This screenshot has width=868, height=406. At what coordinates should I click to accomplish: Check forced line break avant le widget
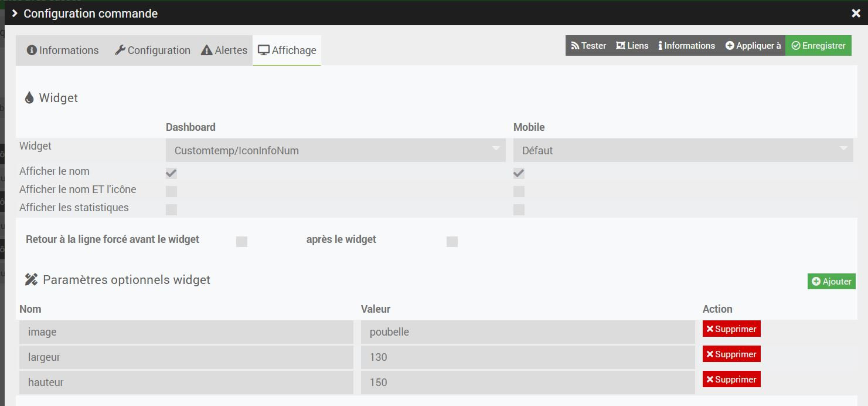241,242
